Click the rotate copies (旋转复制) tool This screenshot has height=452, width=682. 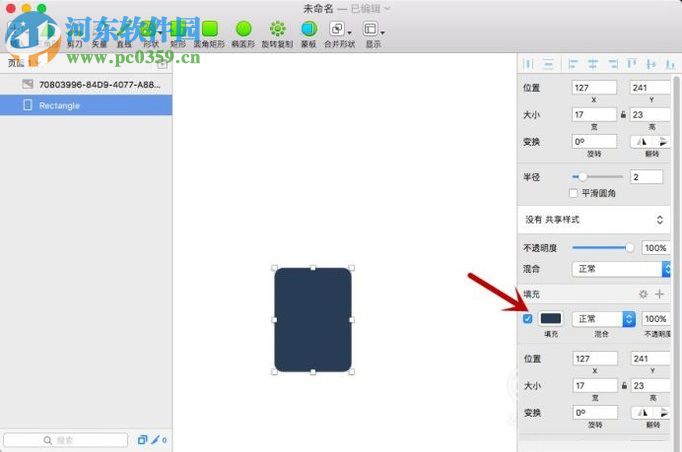click(x=277, y=29)
